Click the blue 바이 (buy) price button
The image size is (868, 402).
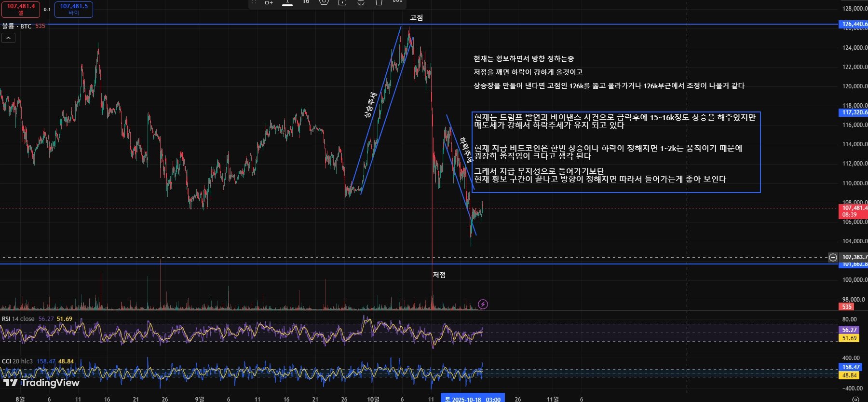click(74, 9)
